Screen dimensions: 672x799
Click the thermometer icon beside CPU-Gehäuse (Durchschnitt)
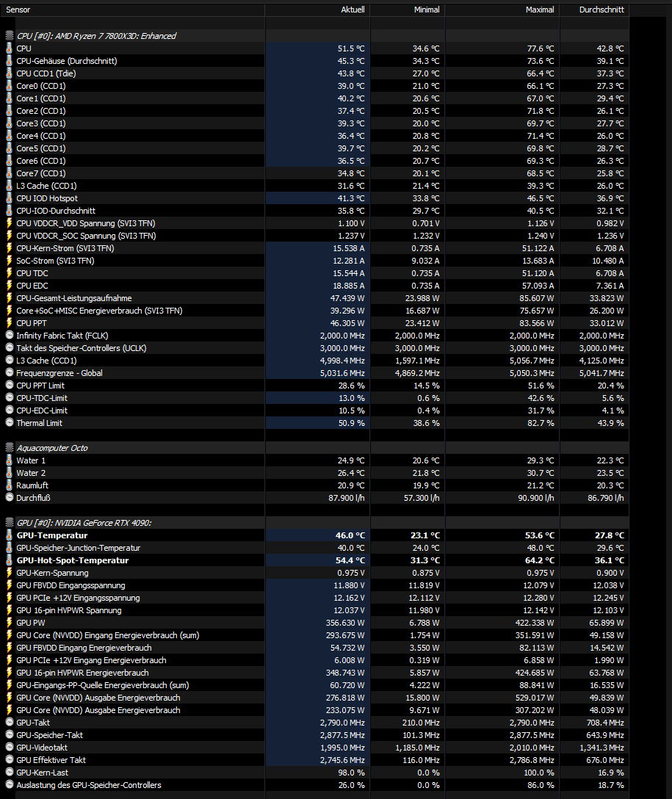pyautogui.click(x=9, y=61)
